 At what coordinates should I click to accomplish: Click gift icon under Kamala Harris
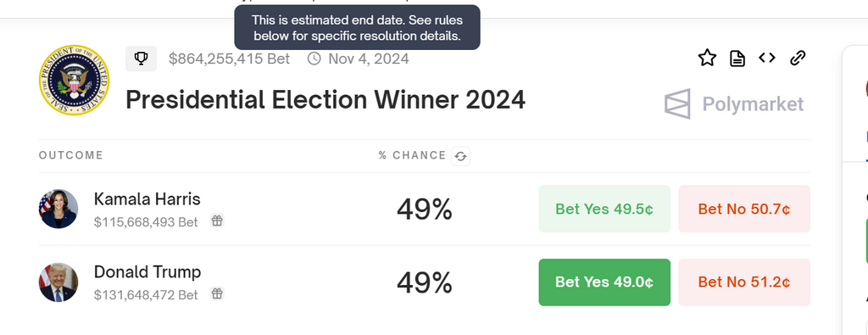coord(217,221)
